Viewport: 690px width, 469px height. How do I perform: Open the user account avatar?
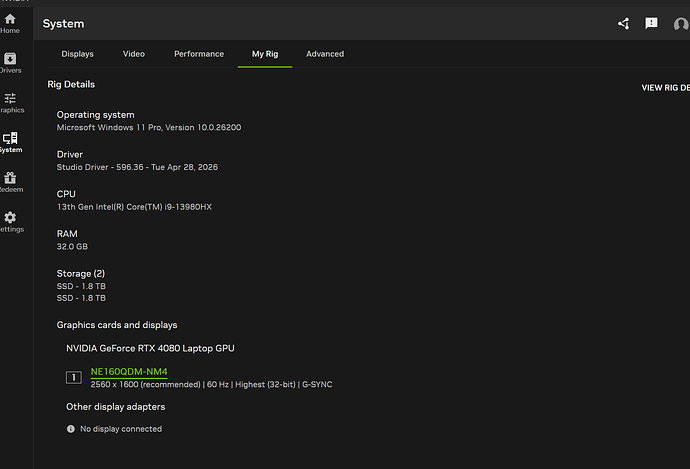[x=681, y=24]
